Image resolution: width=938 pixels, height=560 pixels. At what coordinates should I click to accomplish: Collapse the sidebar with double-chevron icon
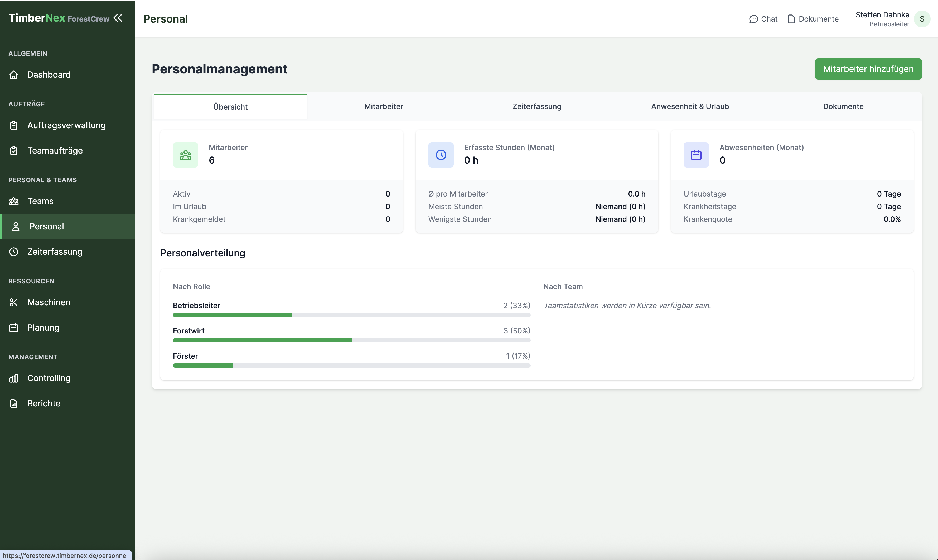click(118, 18)
